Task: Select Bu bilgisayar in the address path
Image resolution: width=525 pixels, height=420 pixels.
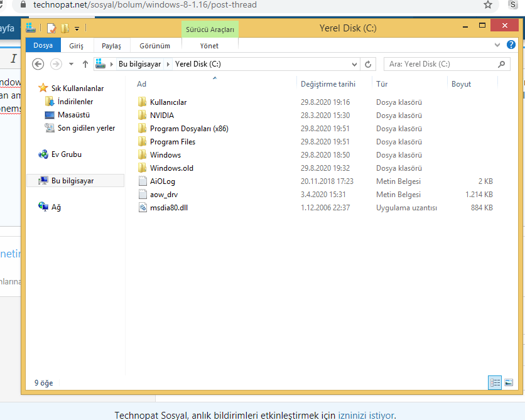Action: pos(139,64)
